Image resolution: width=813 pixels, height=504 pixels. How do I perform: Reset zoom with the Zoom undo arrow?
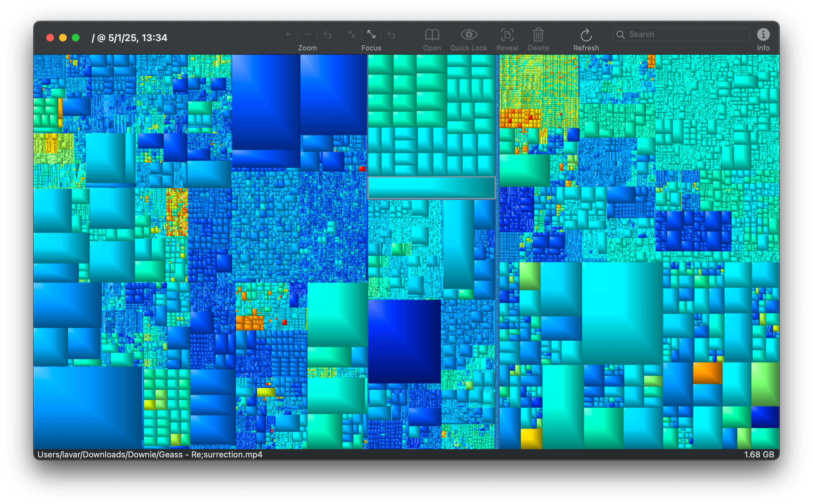[327, 34]
